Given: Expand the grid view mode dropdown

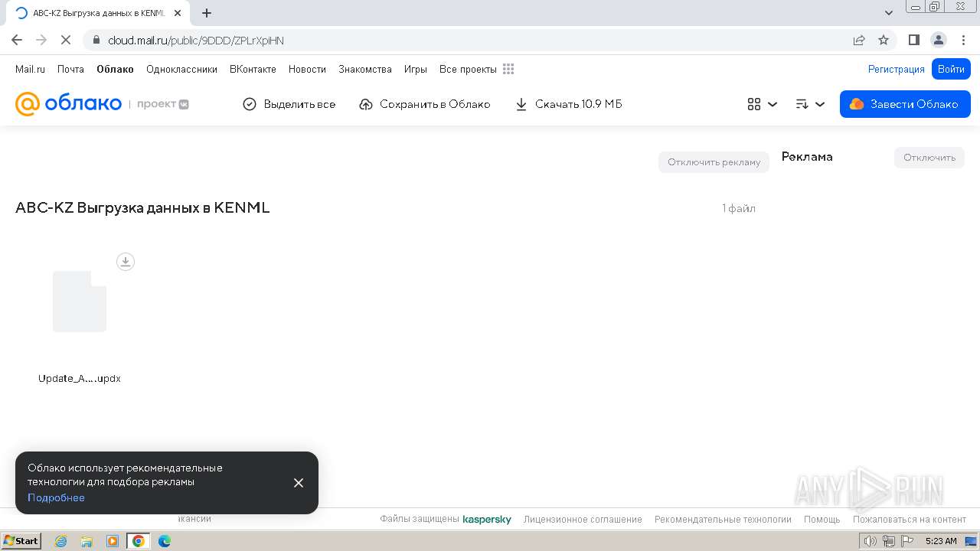Looking at the screenshot, I should click(x=763, y=104).
